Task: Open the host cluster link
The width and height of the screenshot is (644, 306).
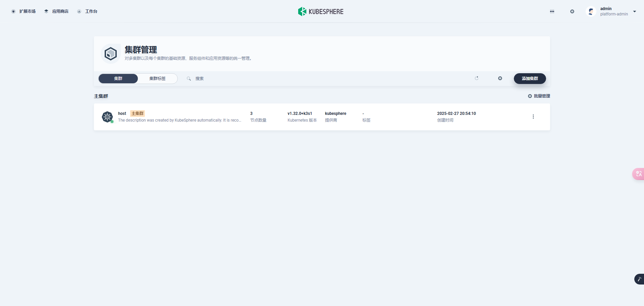Action: (122, 114)
